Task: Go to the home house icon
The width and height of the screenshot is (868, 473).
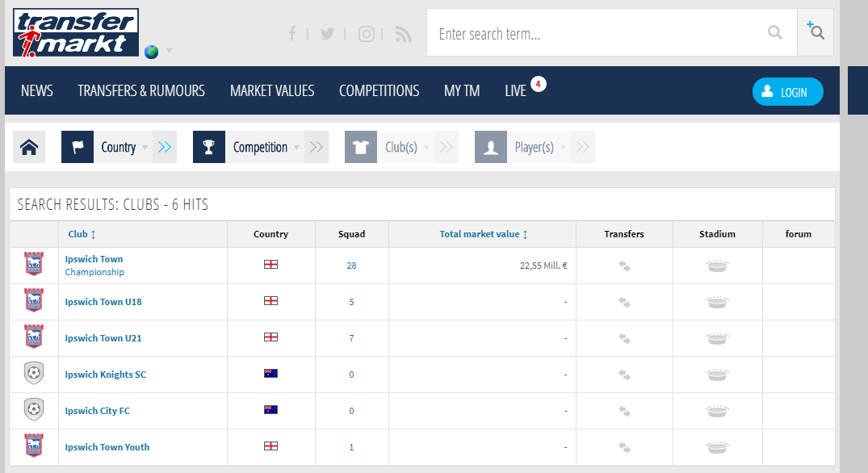Action: 29,147
